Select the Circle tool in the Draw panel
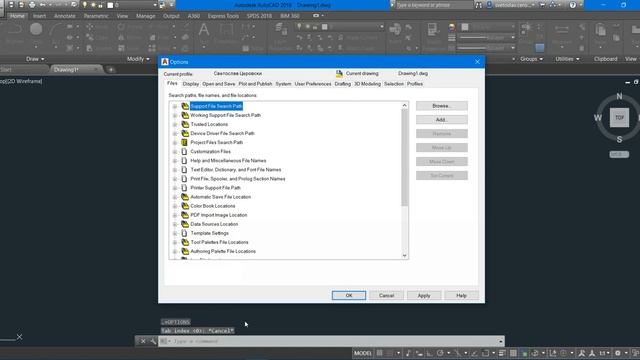640x360 pixels. [36, 29]
